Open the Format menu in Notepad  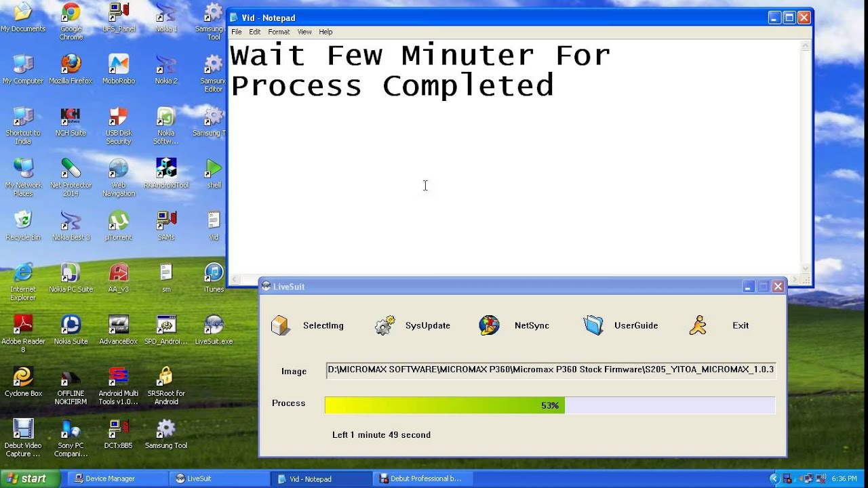pos(279,32)
